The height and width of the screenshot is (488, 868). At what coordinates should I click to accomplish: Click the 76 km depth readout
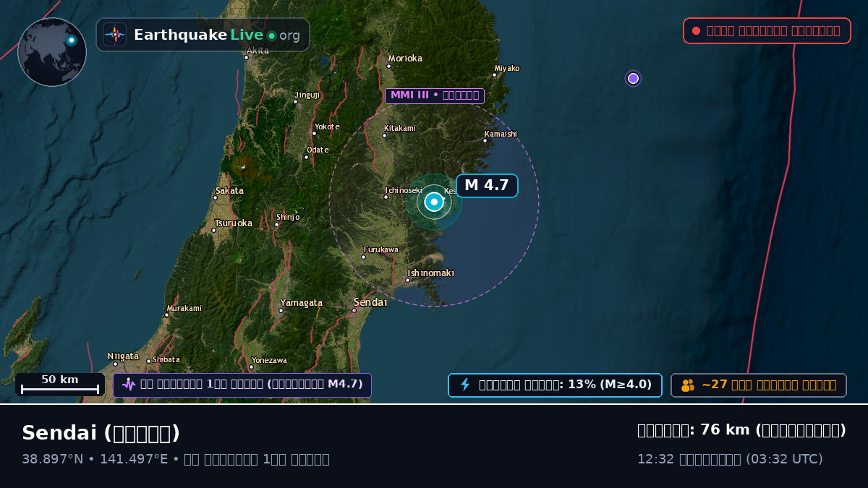click(x=741, y=430)
